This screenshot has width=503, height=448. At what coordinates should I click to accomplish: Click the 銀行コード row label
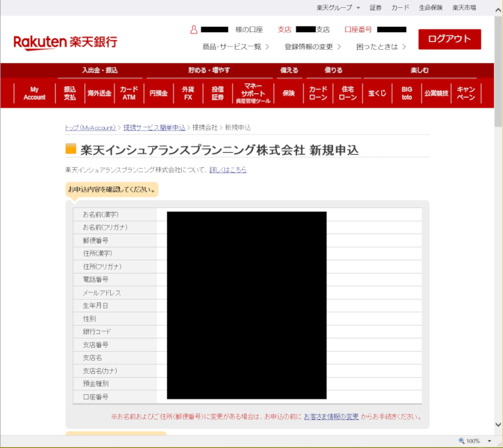point(97,331)
